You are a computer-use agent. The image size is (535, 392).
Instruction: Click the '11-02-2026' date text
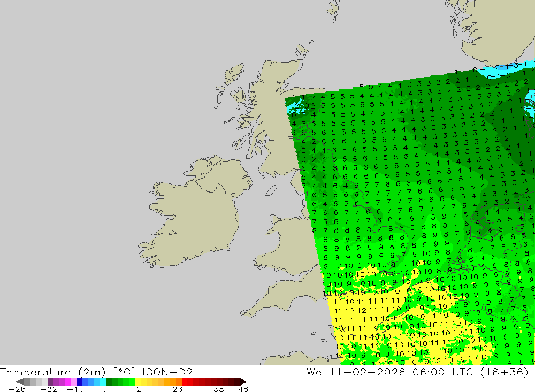pos(367,372)
